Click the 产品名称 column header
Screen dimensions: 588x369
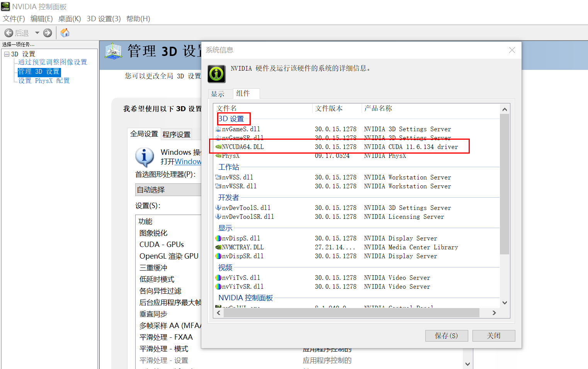click(x=378, y=108)
